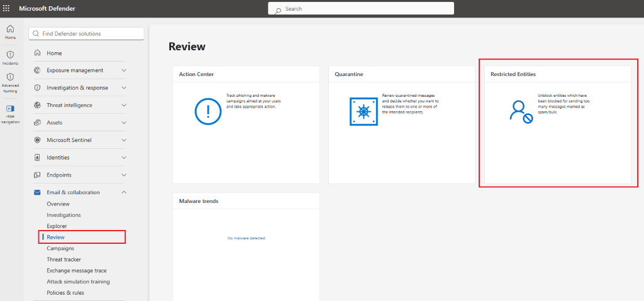The image size is (644, 301).
Task: Open Overview under Email & collaboration
Action: (x=58, y=204)
